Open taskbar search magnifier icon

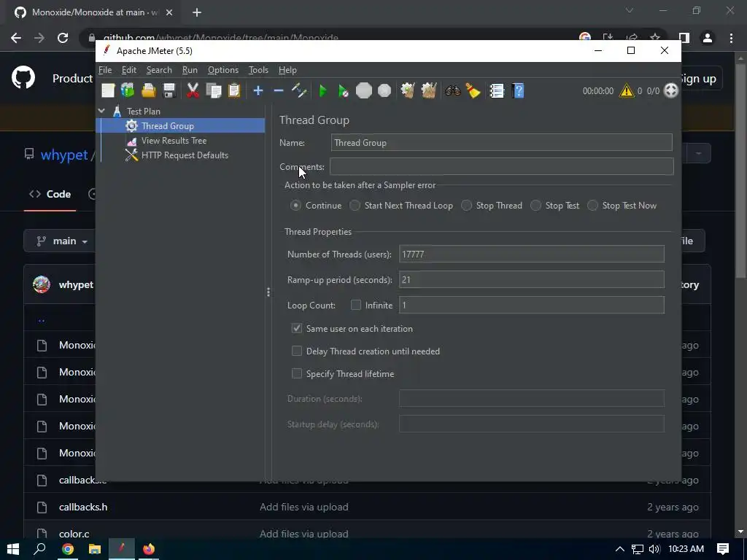pos(39,549)
